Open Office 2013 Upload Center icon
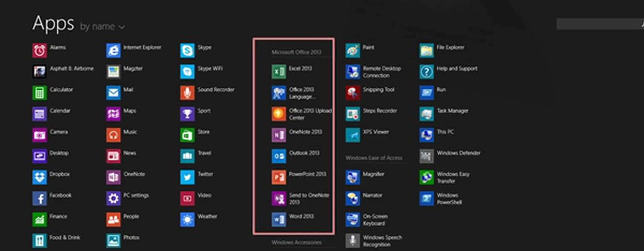This screenshot has height=251, width=644. pyautogui.click(x=279, y=114)
